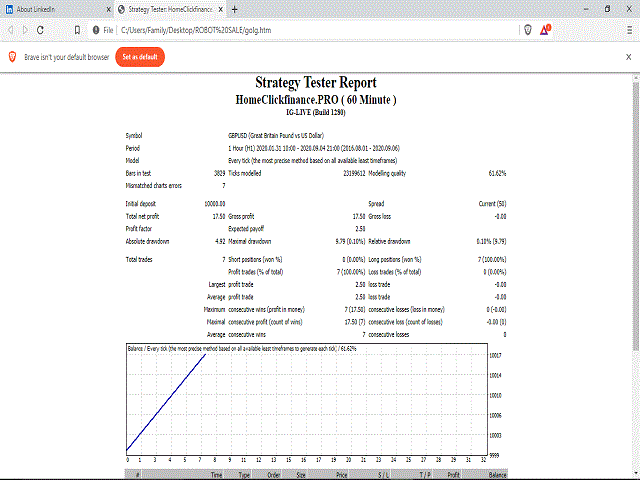This screenshot has width=640, height=480.
Task: Click the Expected payoff label
Action: (247, 229)
